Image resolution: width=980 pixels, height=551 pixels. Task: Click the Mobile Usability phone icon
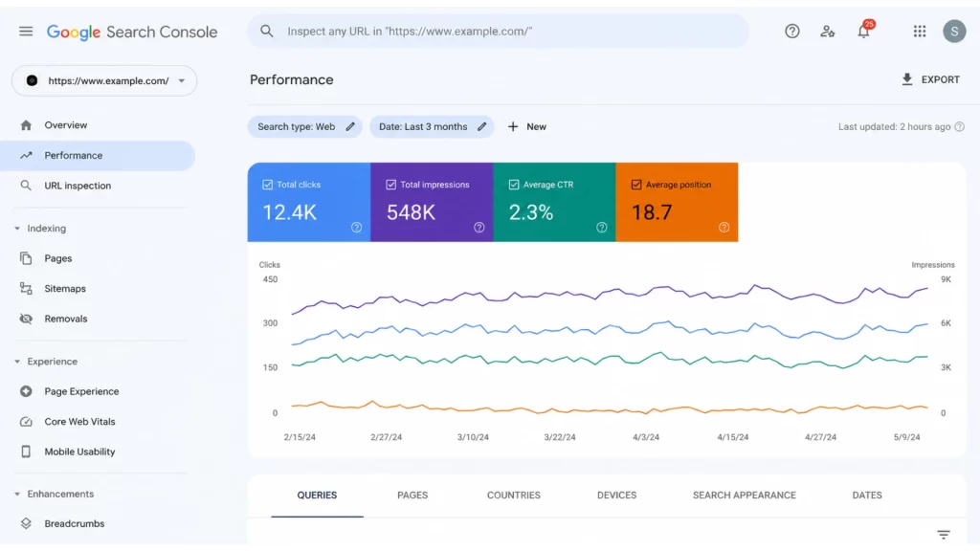(x=26, y=452)
